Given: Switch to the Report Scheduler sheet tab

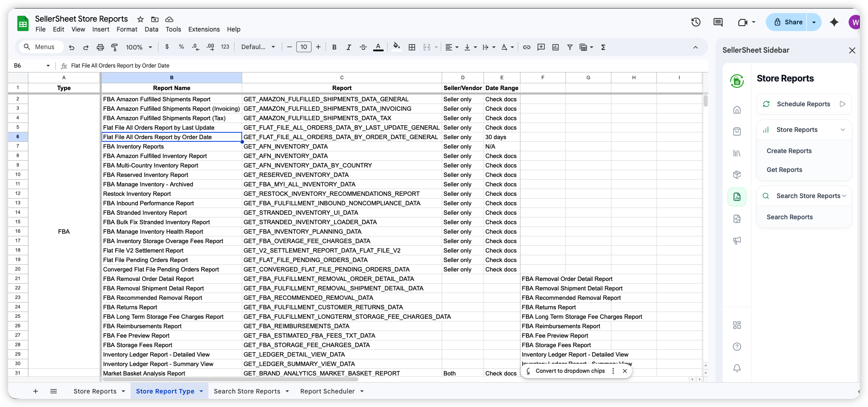Looking at the screenshot, I should point(327,391).
